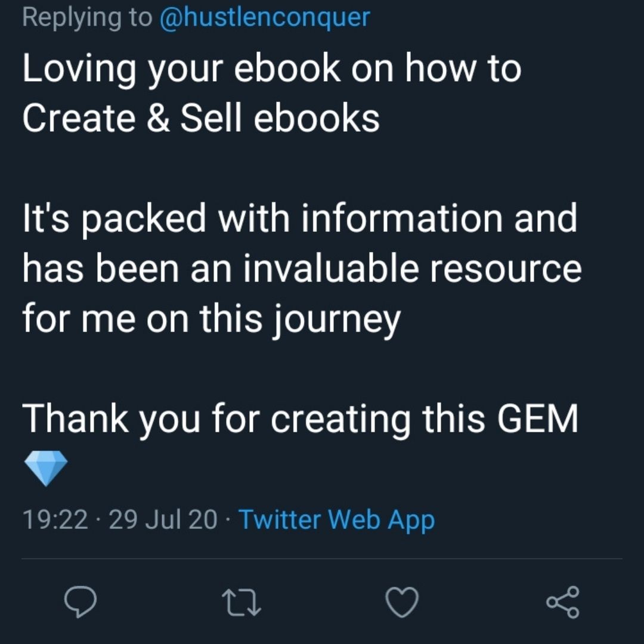Retweet using the arrows icon
The width and height of the screenshot is (644, 644).
click(241, 602)
